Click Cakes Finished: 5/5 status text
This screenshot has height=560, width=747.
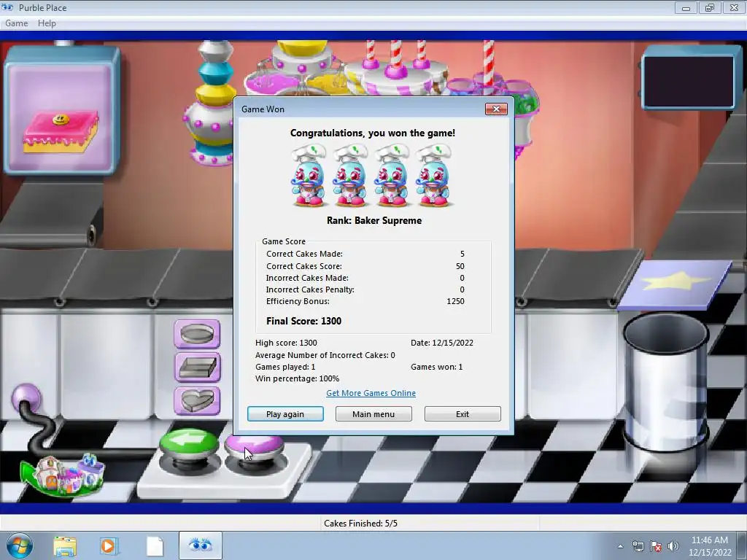click(x=360, y=524)
